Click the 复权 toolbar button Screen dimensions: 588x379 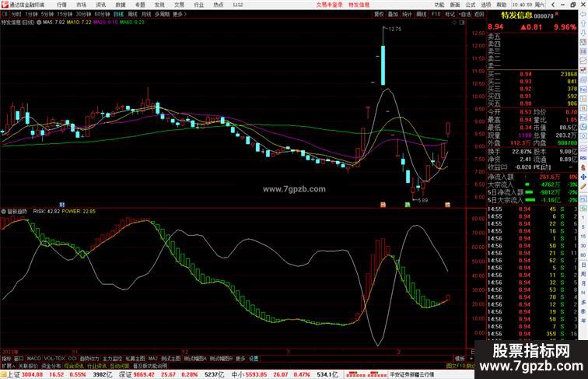[x=379, y=14]
